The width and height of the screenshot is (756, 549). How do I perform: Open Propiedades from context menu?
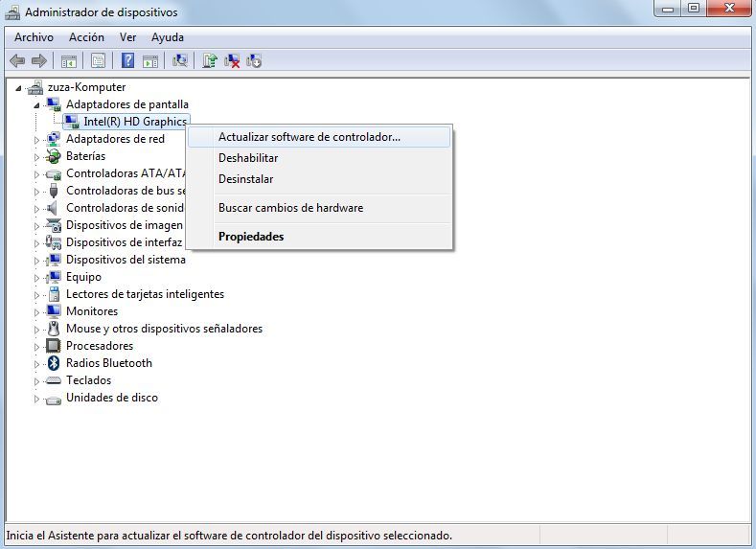[x=319, y=237]
